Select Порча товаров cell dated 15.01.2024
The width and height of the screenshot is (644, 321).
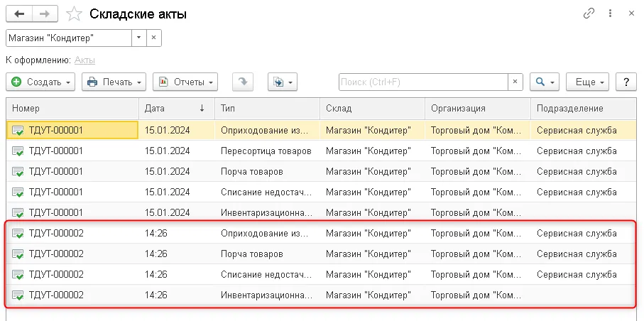coord(267,171)
